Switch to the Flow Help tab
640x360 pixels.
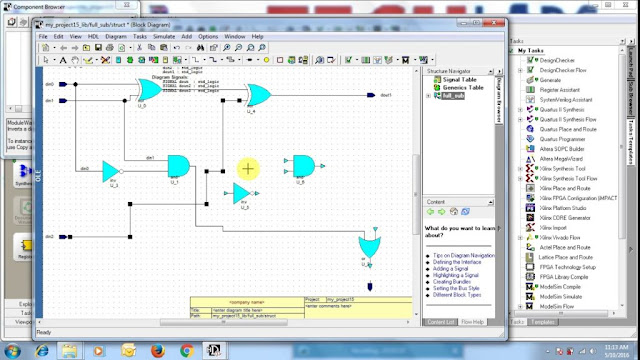[x=472, y=322]
